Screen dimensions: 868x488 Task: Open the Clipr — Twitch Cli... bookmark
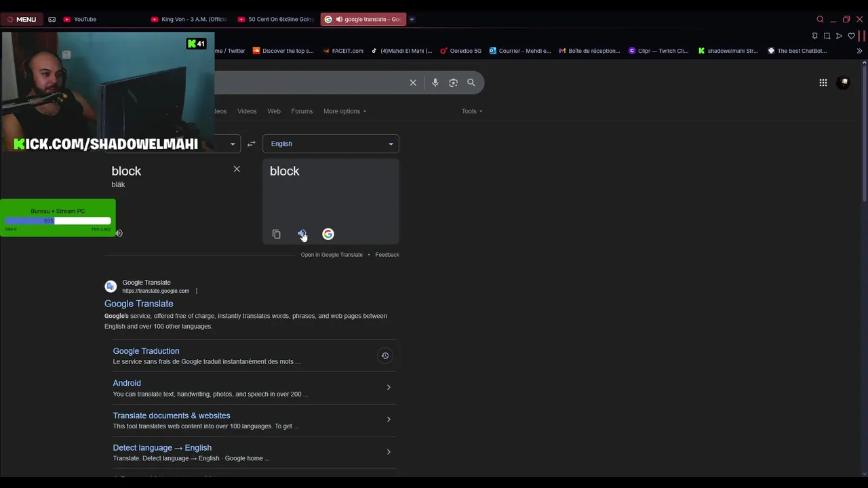pos(658,51)
